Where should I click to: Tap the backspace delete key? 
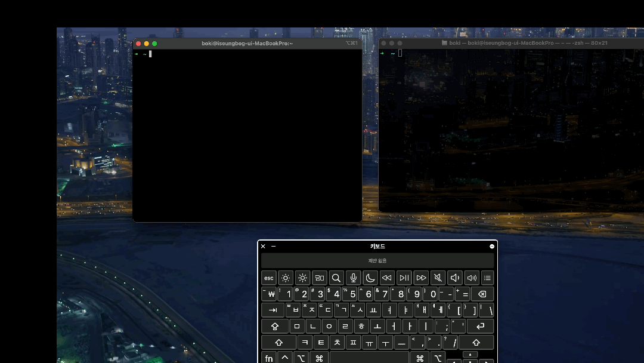click(x=482, y=294)
